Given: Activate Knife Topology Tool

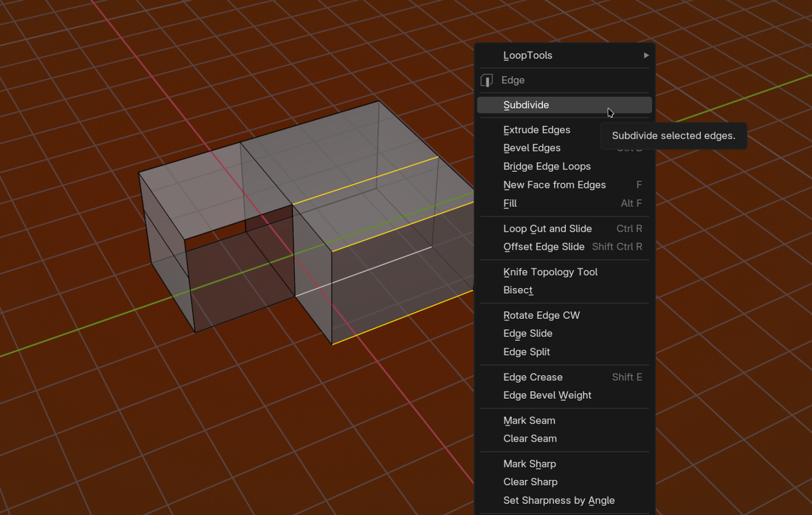Looking at the screenshot, I should [565, 272].
